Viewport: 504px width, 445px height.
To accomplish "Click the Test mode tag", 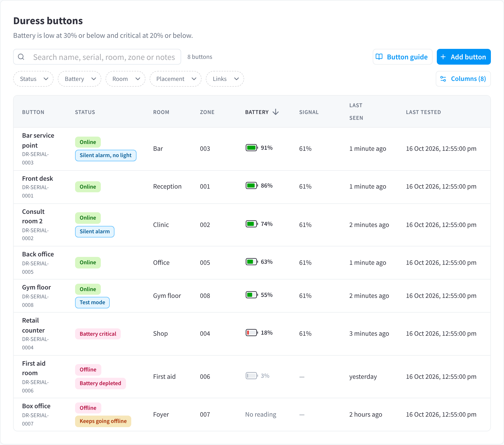I will pyautogui.click(x=92, y=303).
